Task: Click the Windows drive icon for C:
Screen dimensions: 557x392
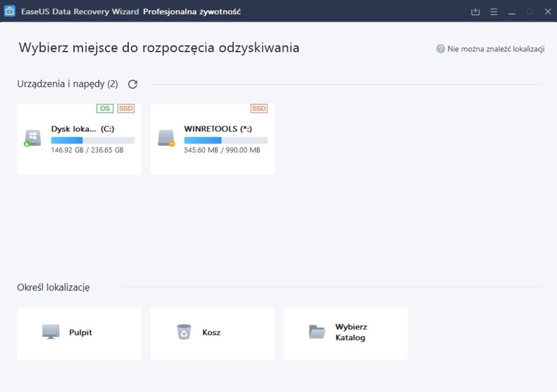Action: point(32,138)
